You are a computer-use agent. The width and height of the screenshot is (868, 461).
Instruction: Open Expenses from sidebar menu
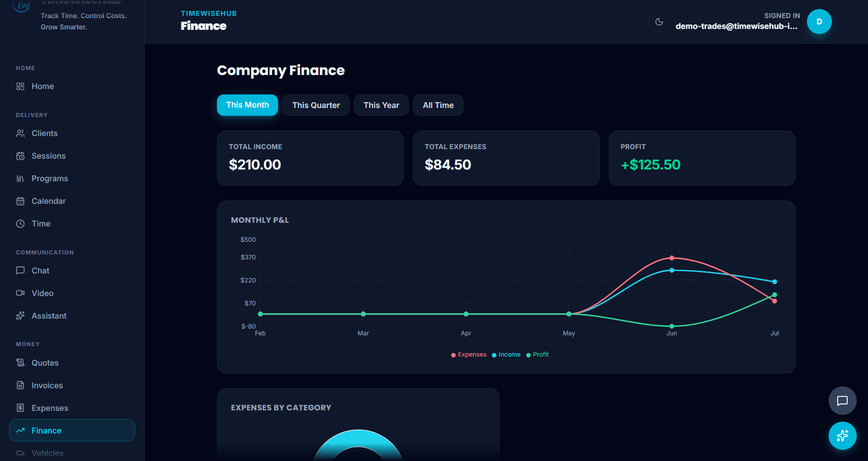[x=72, y=408]
